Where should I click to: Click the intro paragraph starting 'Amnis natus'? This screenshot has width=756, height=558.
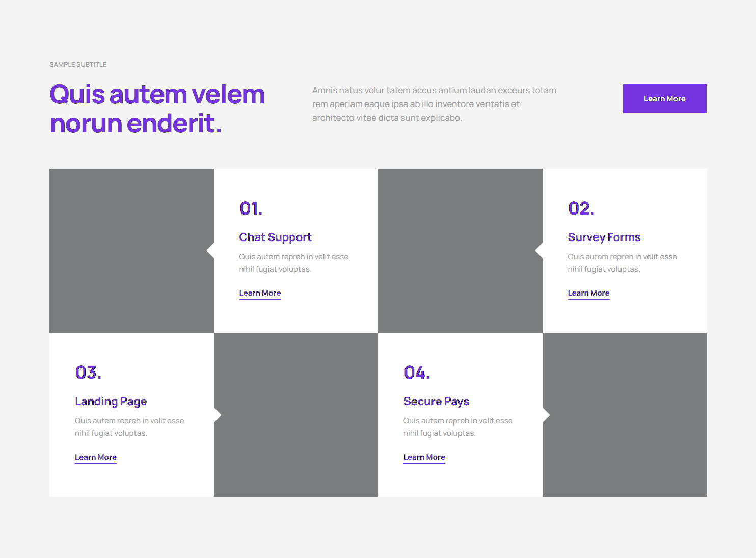click(434, 104)
